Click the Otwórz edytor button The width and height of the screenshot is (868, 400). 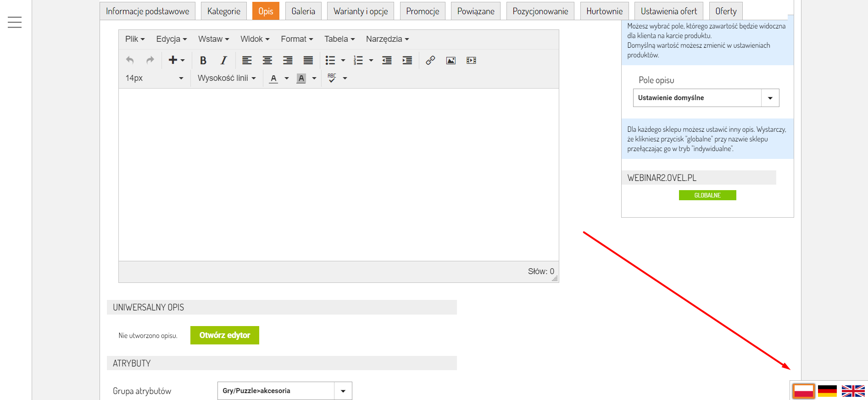(x=225, y=335)
